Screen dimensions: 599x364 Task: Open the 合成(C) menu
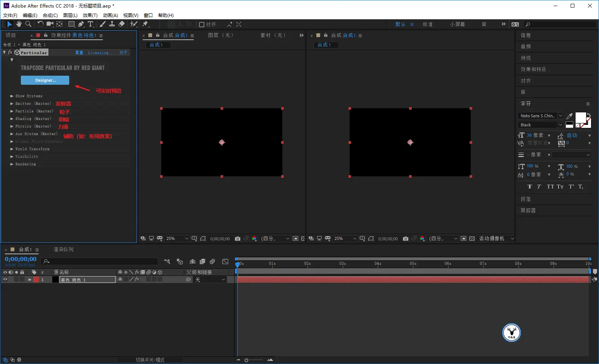click(50, 16)
